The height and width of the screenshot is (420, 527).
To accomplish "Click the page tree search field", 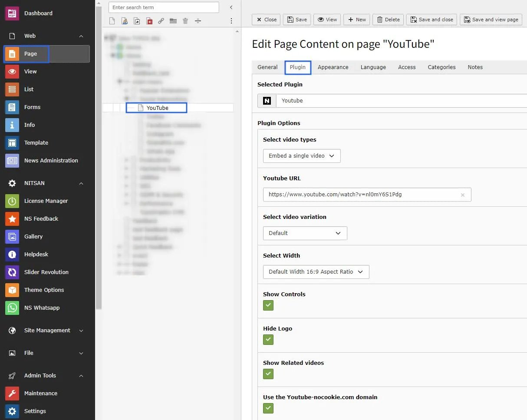I will coord(164,7).
